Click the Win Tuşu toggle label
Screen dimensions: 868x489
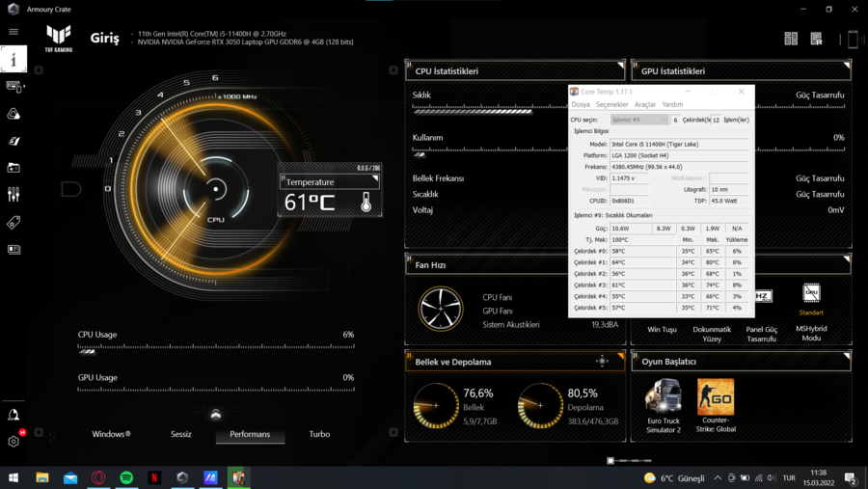(662, 330)
